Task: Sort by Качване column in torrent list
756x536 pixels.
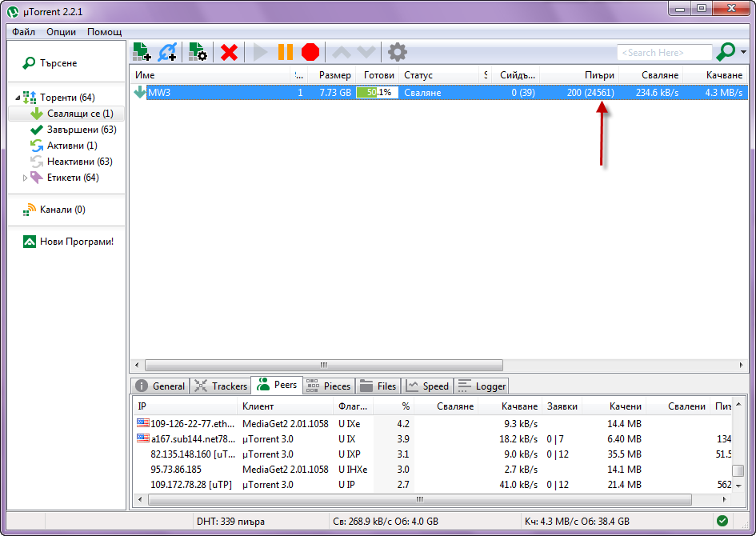Action: pos(715,75)
